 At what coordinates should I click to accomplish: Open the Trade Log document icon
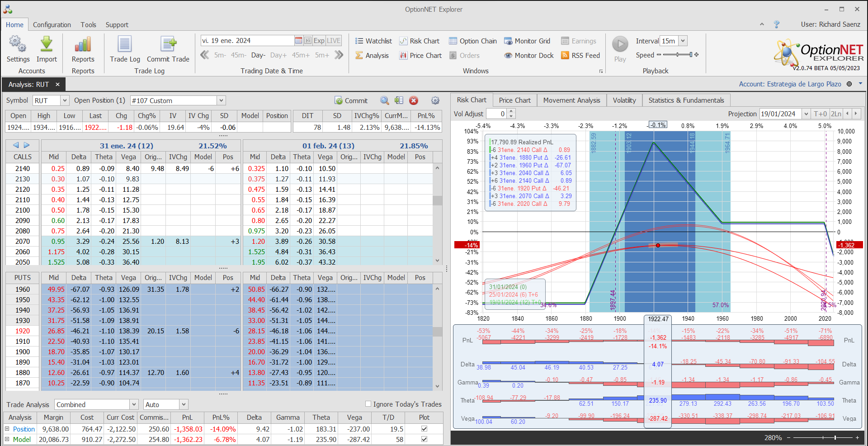click(125, 44)
